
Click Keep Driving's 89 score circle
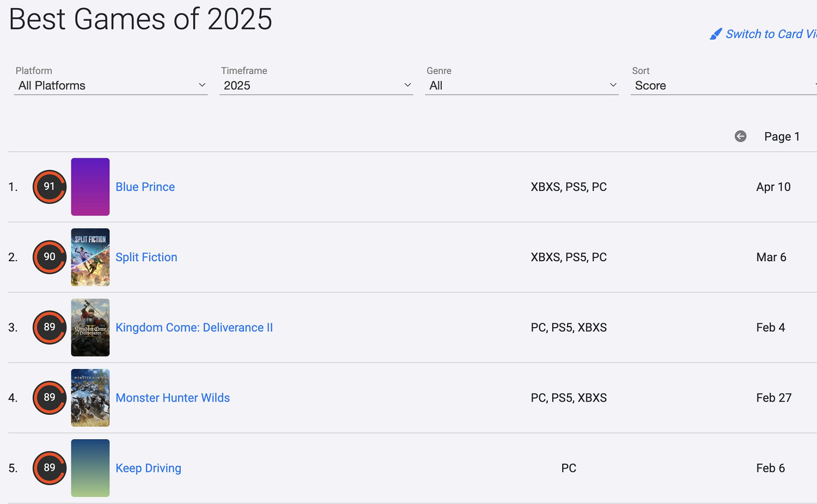[50, 468]
